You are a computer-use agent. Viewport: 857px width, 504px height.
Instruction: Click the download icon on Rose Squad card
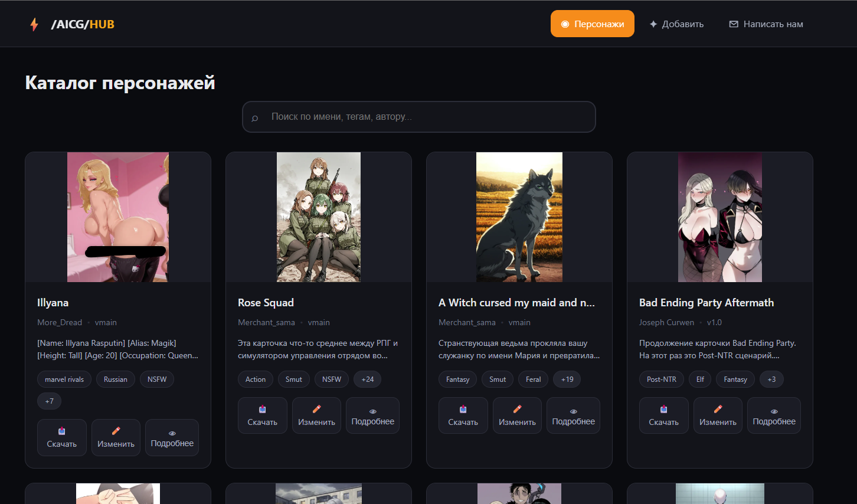pos(263,410)
